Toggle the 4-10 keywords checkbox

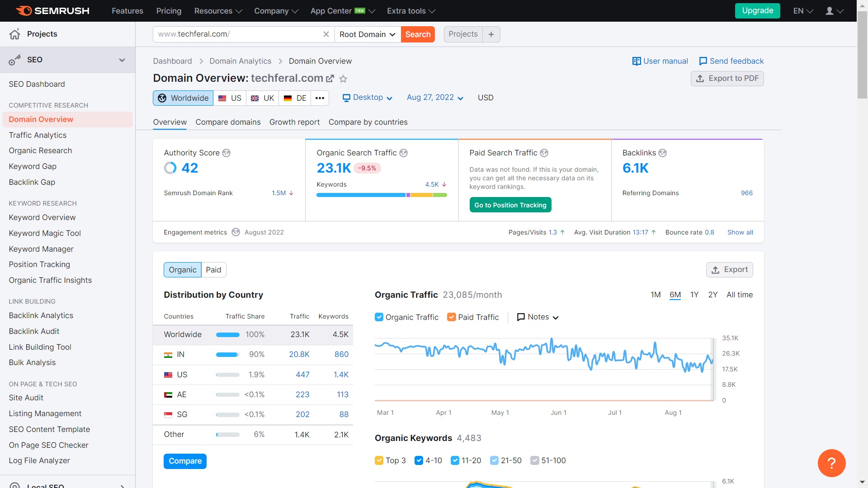[x=419, y=460]
